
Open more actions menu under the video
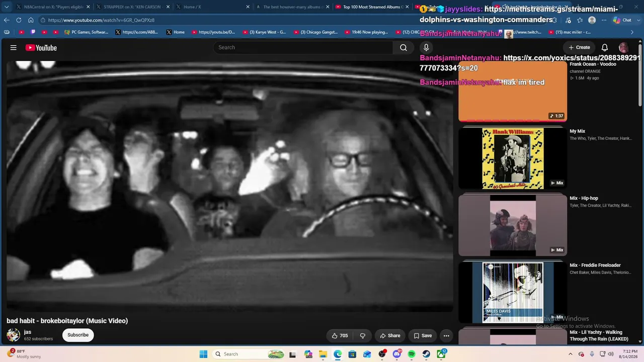click(446, 335)
